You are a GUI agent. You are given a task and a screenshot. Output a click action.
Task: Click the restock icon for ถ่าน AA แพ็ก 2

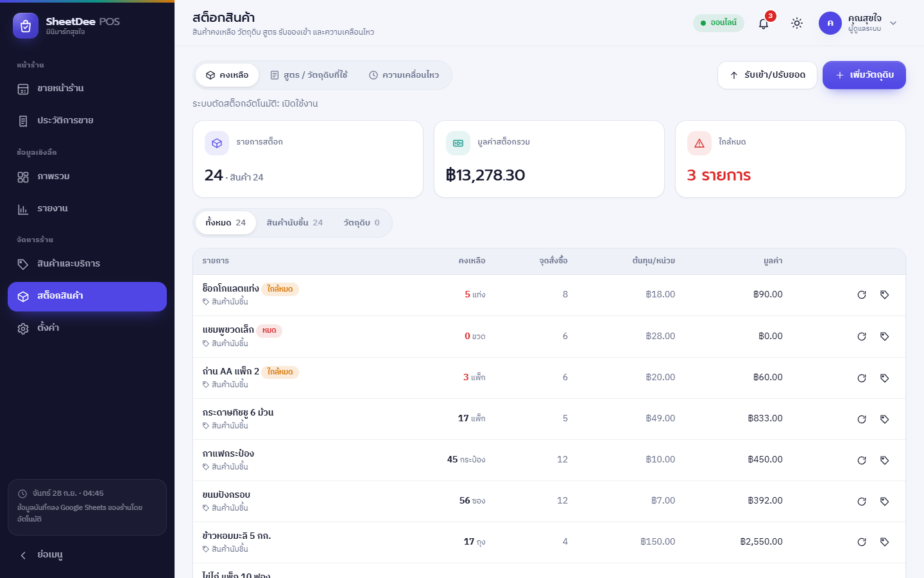[862, 378]
